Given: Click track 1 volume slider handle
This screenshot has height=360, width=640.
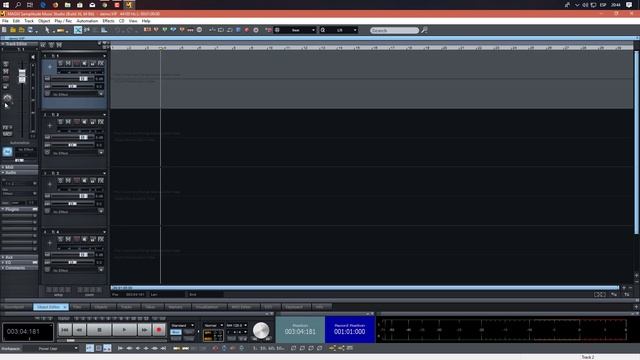Looking at the screenshot, I should tap(83, 79).
